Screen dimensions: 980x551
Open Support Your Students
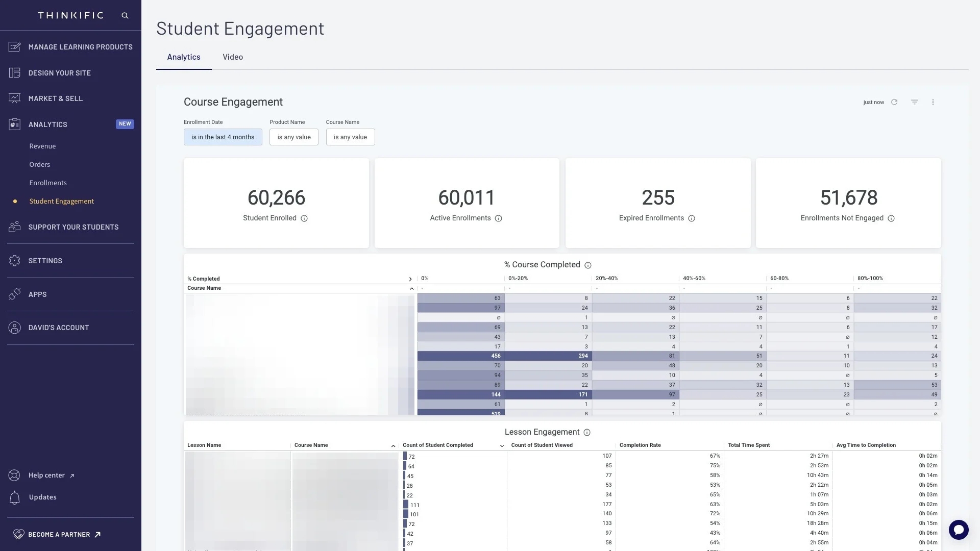tap(15, 227)
